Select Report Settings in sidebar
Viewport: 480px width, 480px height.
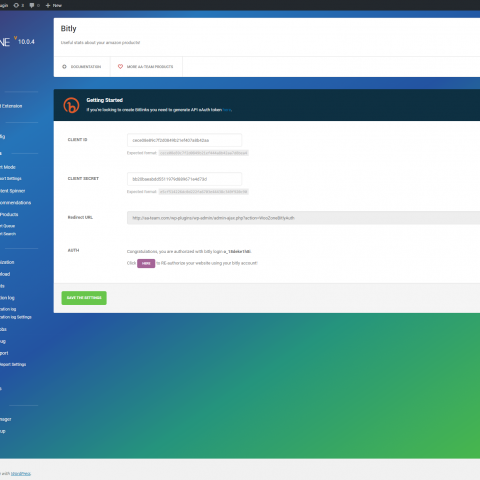13,364
